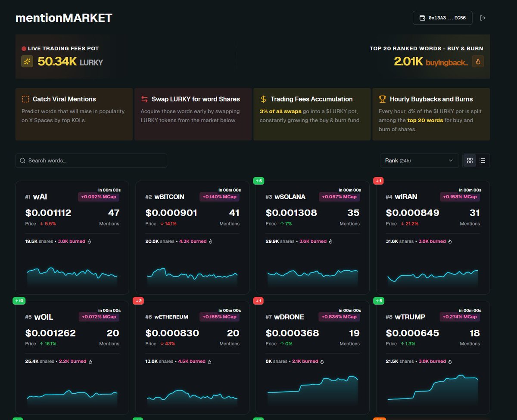Click the +0.072% MCap badge on wOIL
The width and height of the screenshot is (517, 420).
98,317
